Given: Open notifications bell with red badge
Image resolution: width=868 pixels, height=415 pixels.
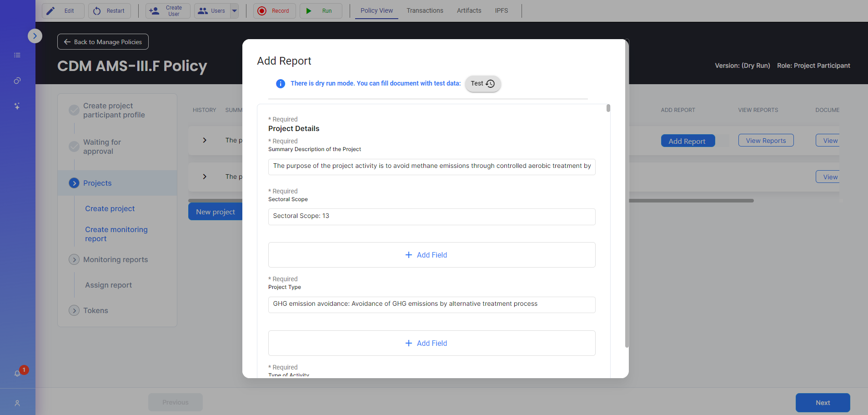Looking at the screenshot, I should pyautogui.click(x=17, y=373).
